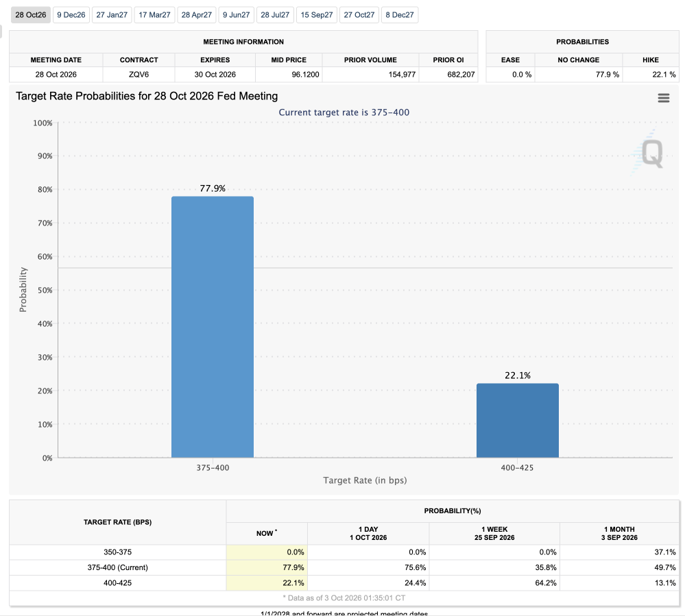This screenshot has height=616, width=685.
Task: Click the vertical Probability axis title
Action: tap(23, 290)
